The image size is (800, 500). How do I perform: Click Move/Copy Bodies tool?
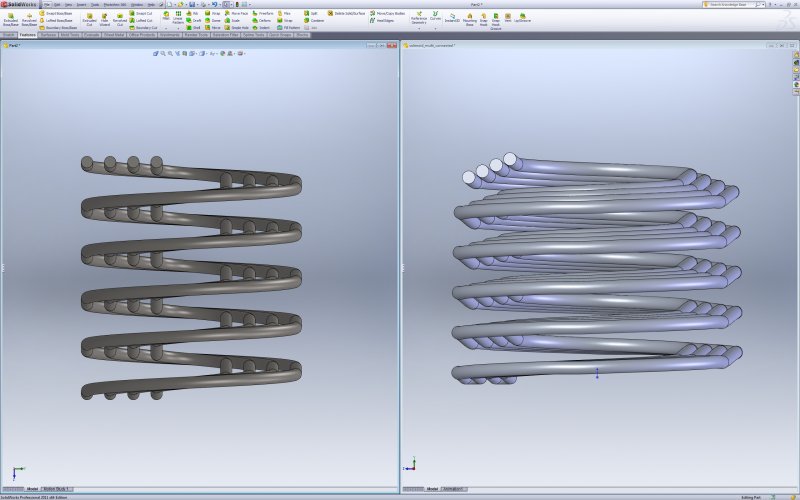click(388, 13)
